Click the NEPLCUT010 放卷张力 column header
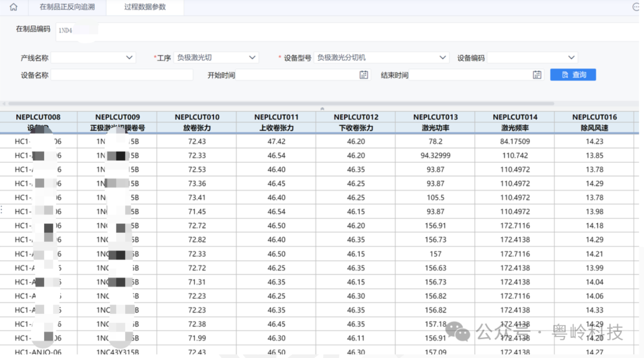644x358 pixels. click(197, 122)
